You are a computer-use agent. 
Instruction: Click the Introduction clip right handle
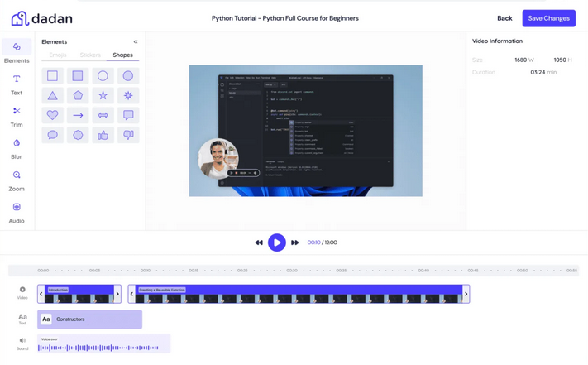click(x=117, y=294)
